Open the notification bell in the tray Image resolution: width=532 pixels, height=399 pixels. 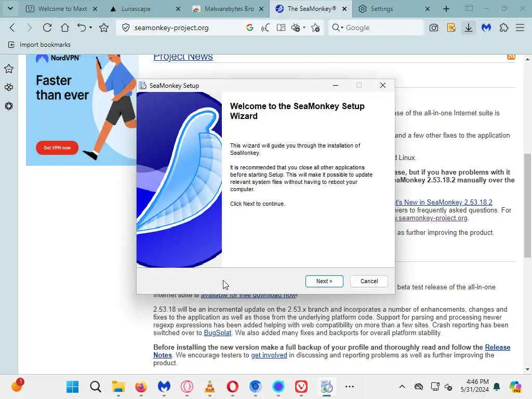497,387
